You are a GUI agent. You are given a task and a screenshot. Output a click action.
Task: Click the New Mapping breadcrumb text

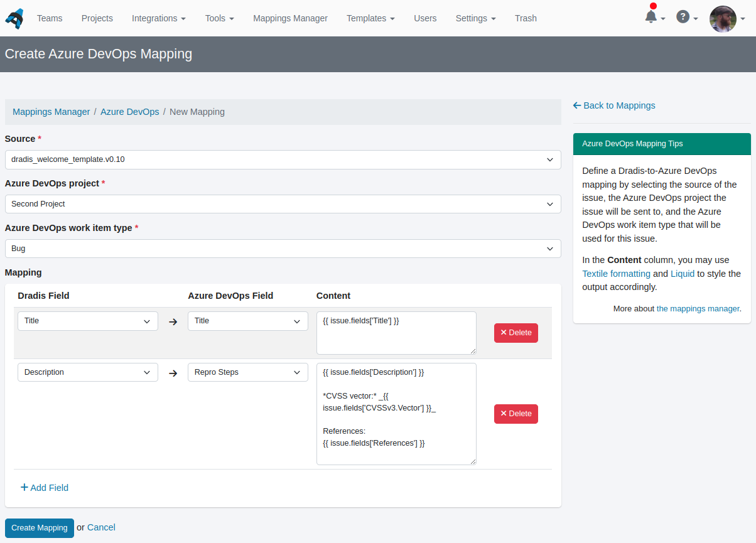197,112
